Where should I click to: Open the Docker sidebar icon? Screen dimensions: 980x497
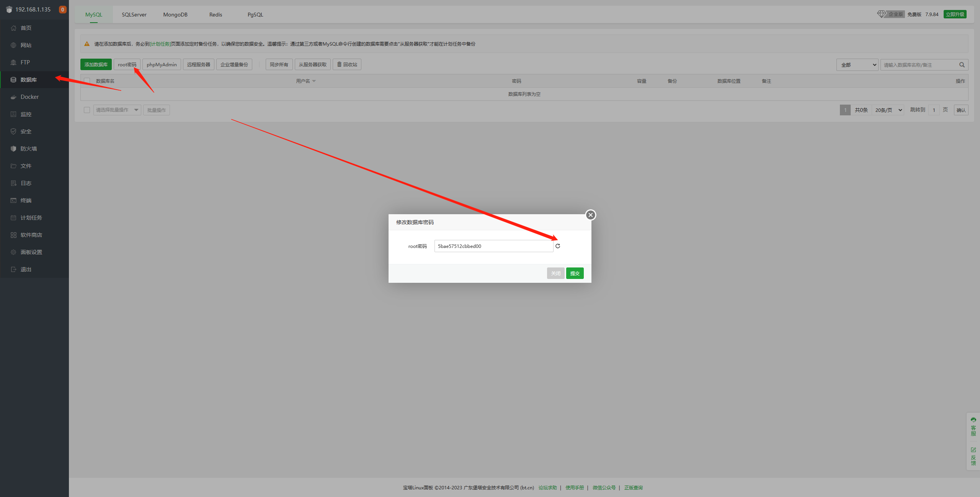coord(13,97)
